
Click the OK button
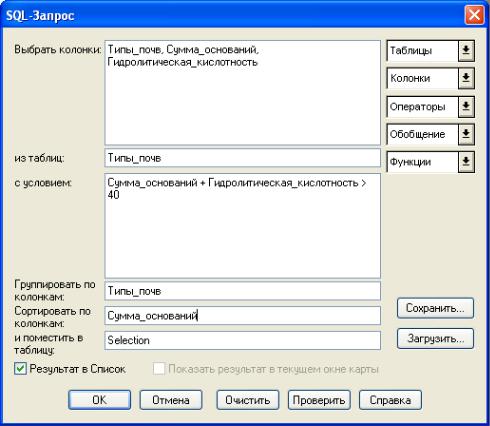99,400
